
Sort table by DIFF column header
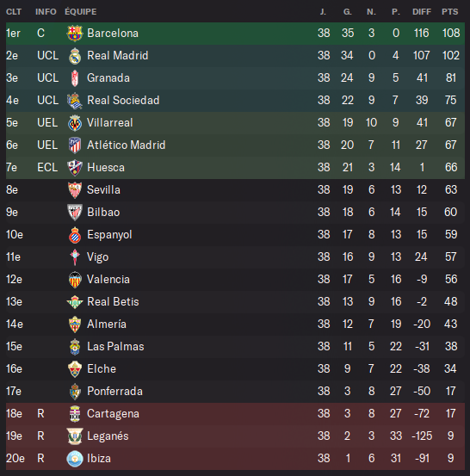(x=422, y=12)
